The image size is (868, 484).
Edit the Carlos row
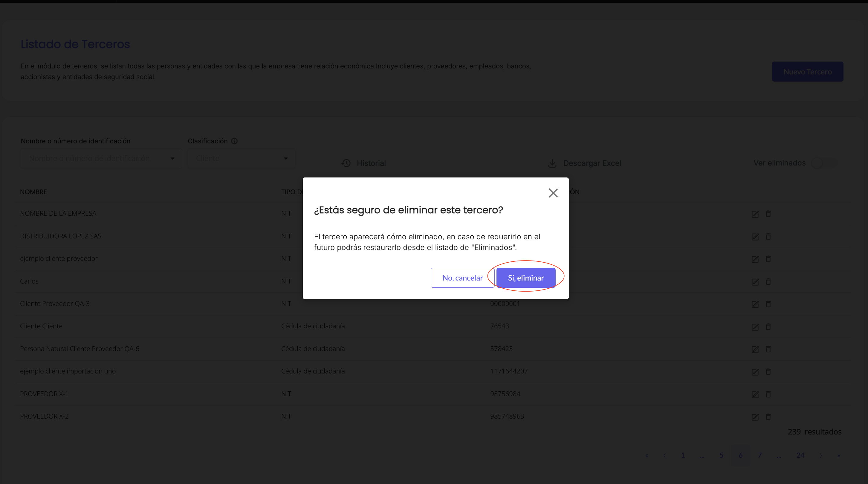pyautogui.click(x=755, y=281)
